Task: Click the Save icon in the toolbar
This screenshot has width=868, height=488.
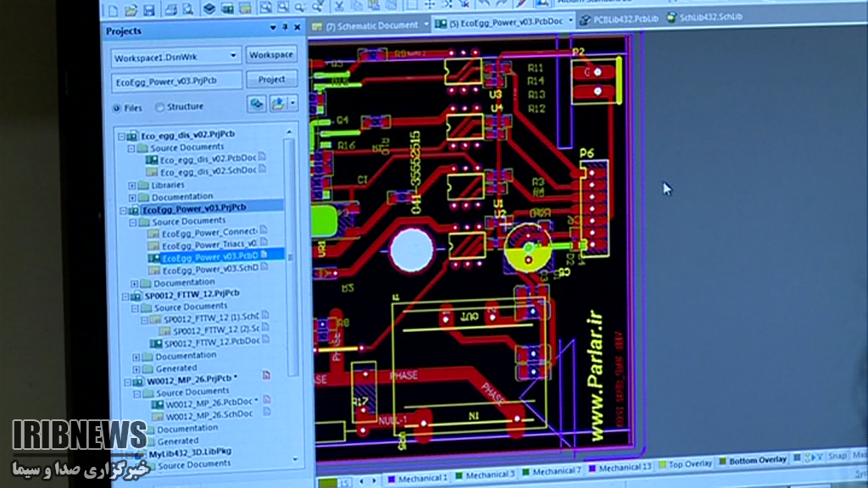Action: pos(149,10)
